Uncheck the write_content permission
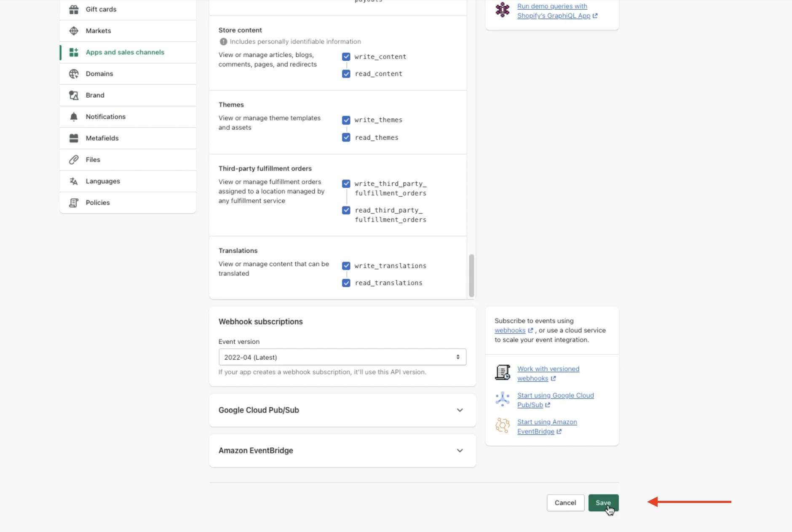 tap(346, 56)
